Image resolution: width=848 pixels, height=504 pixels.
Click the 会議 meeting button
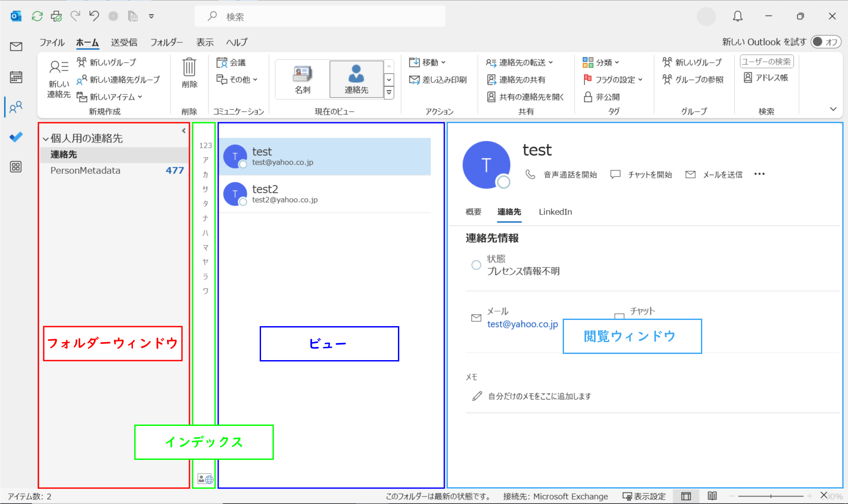tap(231, 62)
